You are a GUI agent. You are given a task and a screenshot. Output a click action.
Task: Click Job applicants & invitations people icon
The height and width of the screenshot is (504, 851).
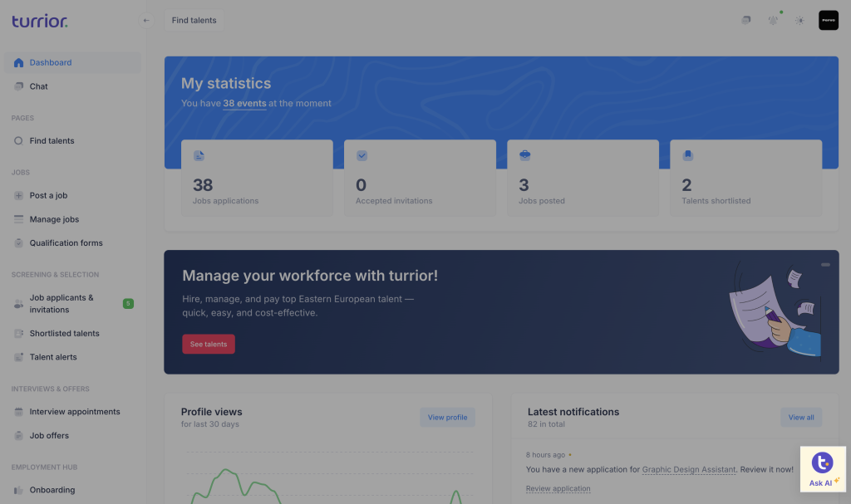coord(18,304)
